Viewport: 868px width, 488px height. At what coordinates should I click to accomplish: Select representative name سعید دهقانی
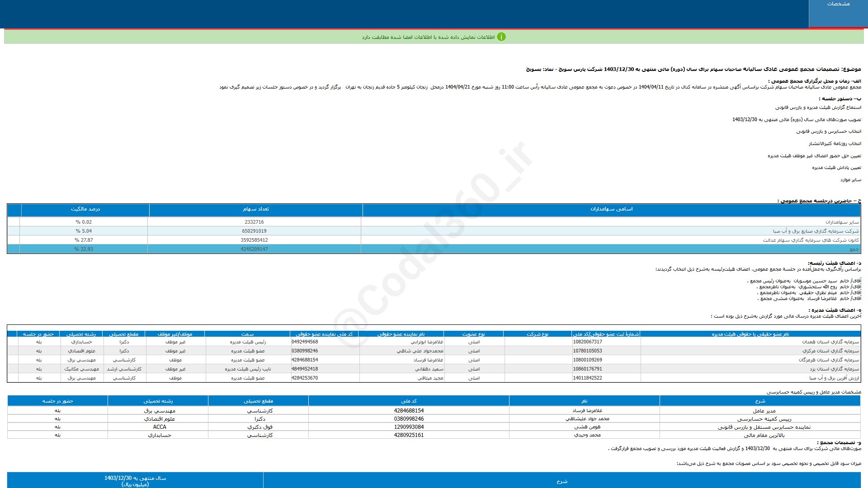(429, 369)
